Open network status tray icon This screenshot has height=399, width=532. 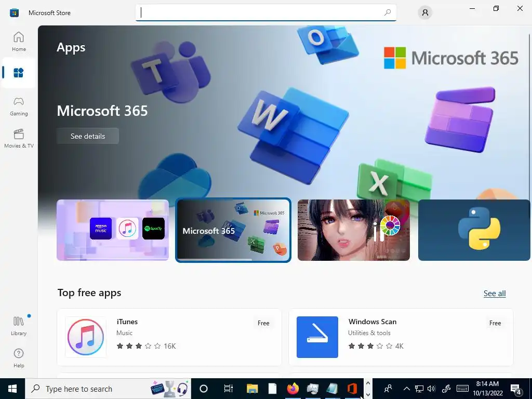click(x=419, y=389)
